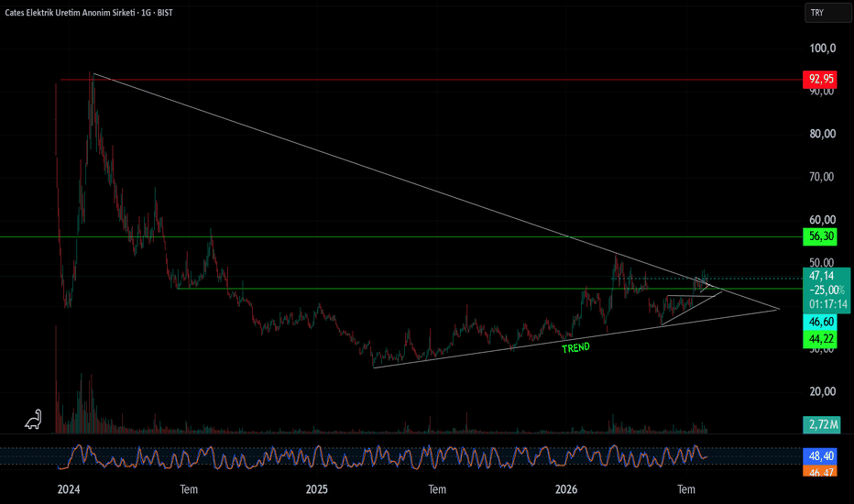Click the 01:17:14 bar countdown timer
Image resolution: width=854 pixels, height=504 pixels.
[x=827, y=304]
